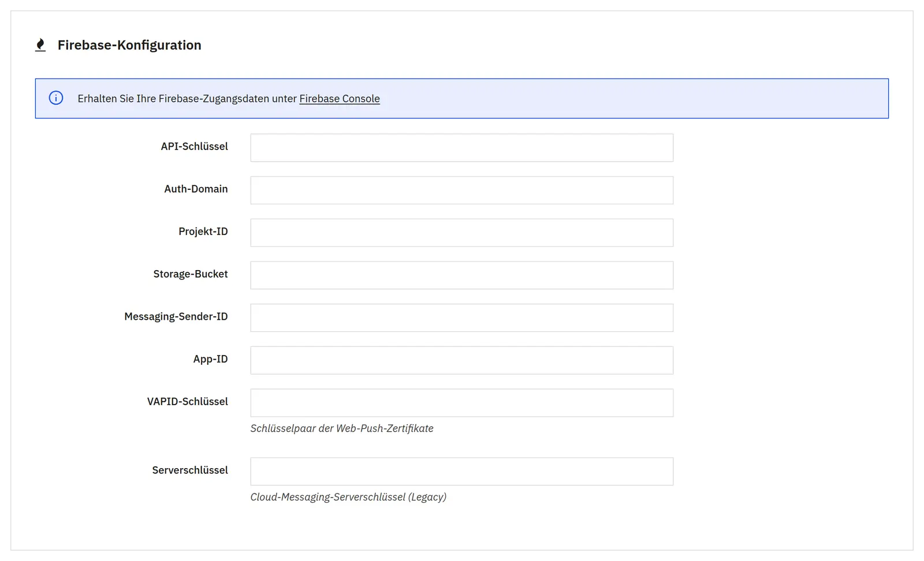Click the Storage-Bucket label

click(191, 274)
